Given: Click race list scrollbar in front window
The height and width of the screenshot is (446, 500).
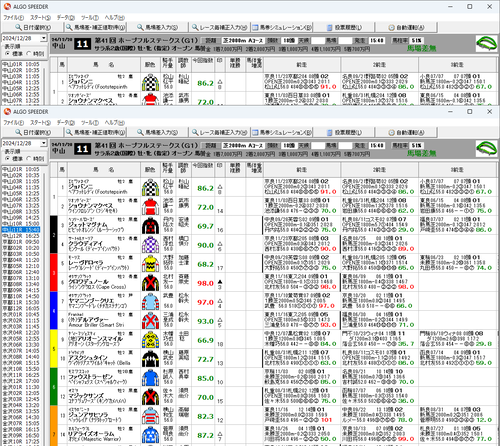Looking at the screenshot, I should [44, 305].
